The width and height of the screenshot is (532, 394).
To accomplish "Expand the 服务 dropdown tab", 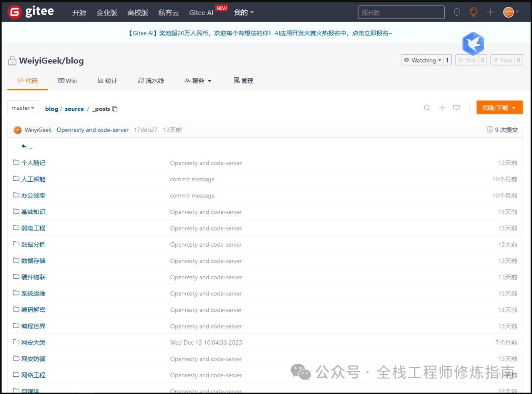I will 198,81.
